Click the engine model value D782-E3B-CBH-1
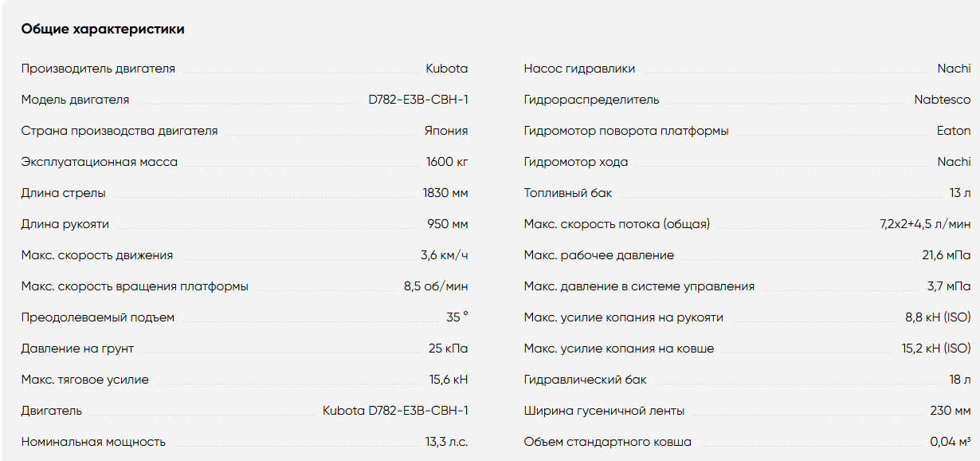Viewport: 980px width, 461px height. pyautogui.click(x=418, y=100)
